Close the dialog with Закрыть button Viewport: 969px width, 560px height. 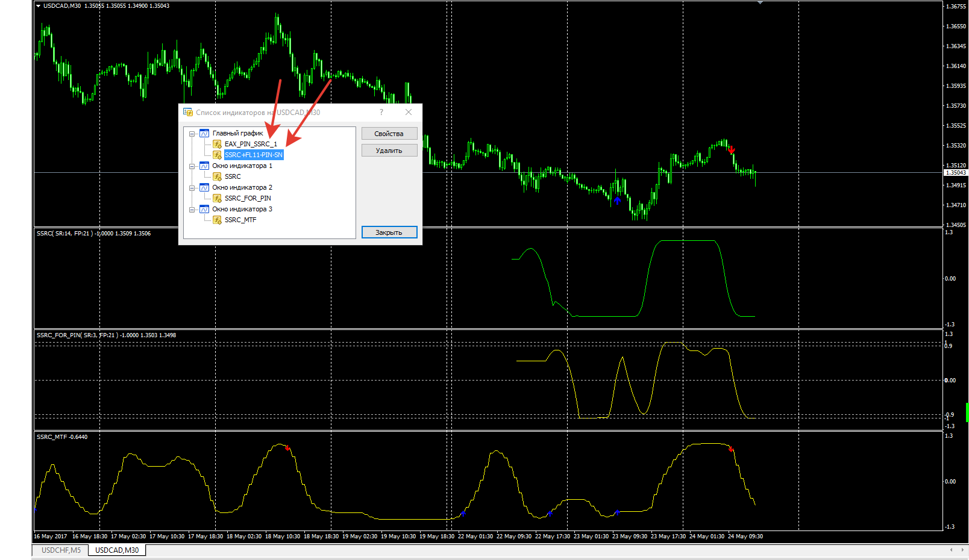(x=389, y=232)
